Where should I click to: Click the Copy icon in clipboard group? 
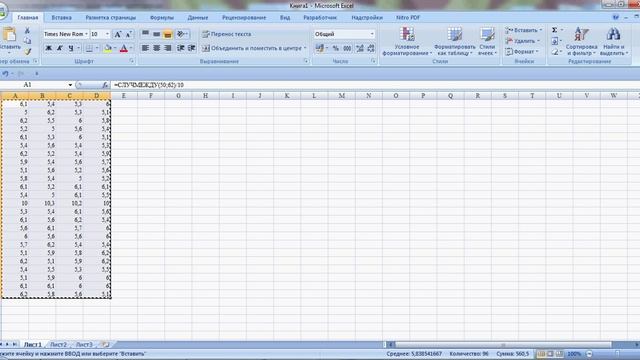pos(27,41)
